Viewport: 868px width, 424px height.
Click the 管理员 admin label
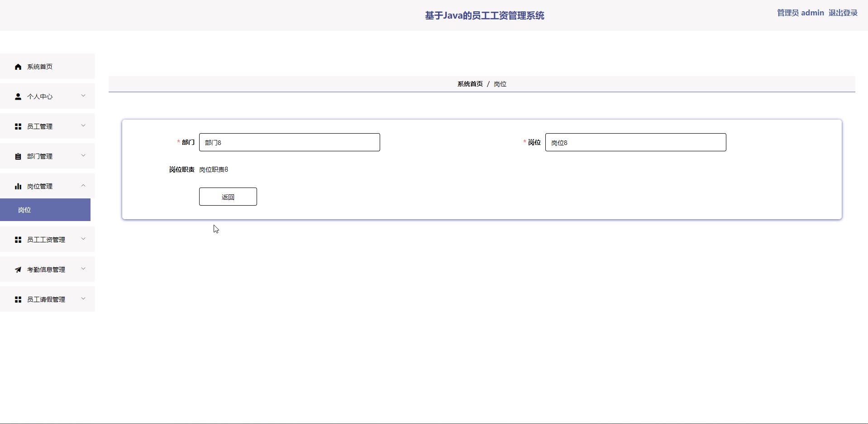pos(801,13)
